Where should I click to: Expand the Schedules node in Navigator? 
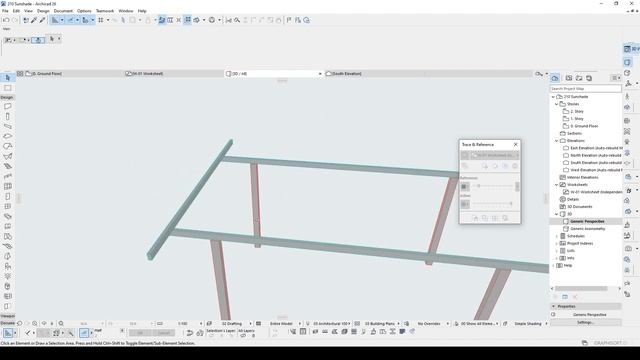[x=556, y=236]
